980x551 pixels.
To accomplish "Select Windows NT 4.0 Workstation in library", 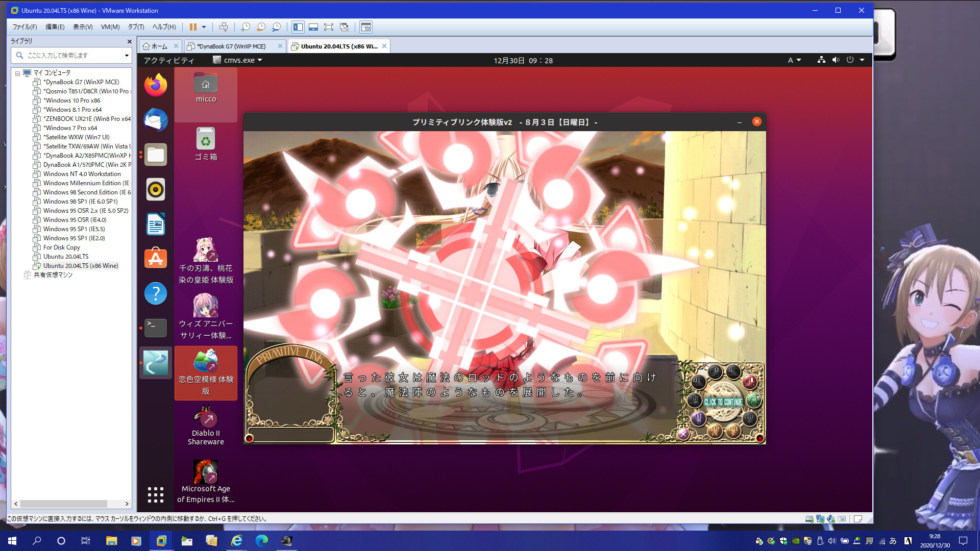I will point(82,174).
